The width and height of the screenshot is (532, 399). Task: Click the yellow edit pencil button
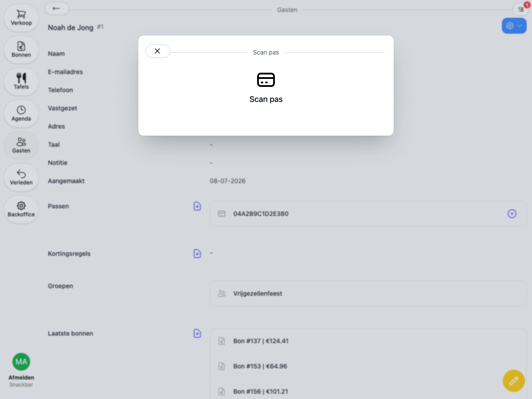pos(514,380)
